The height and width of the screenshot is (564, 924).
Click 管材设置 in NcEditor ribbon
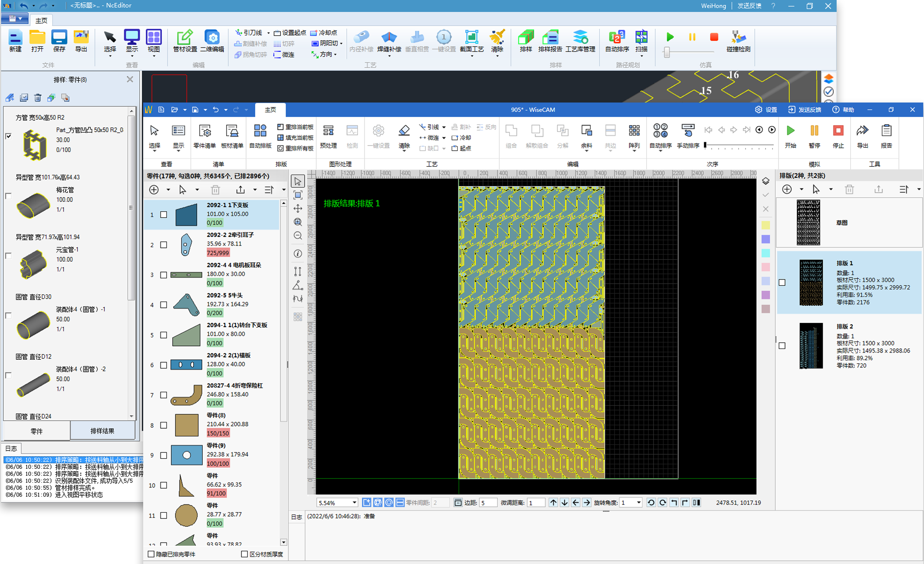185,41
